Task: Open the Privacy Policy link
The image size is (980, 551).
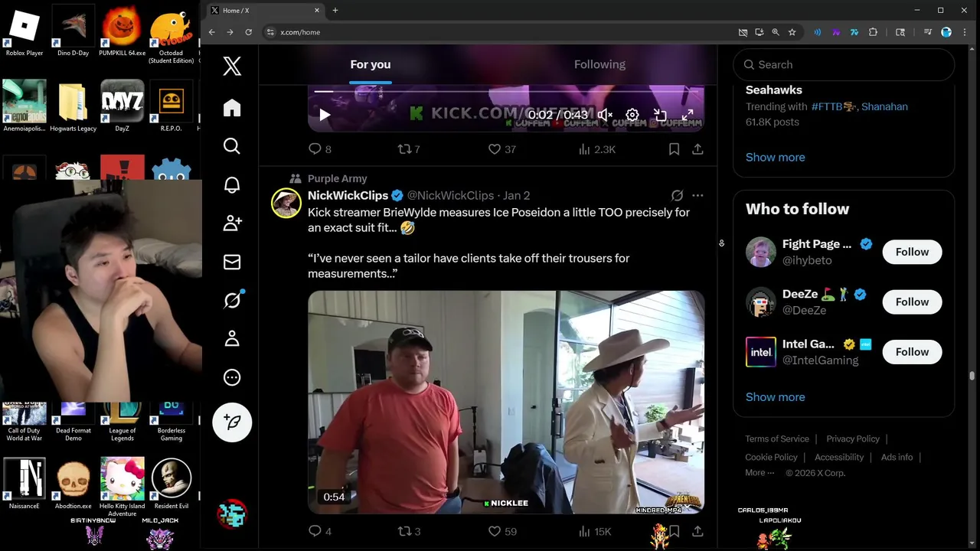Action: (853, 439)
